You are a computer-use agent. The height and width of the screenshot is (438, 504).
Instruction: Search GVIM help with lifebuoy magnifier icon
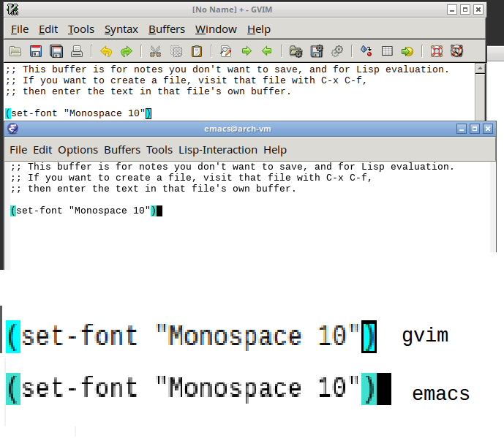(x=456, y=50)
